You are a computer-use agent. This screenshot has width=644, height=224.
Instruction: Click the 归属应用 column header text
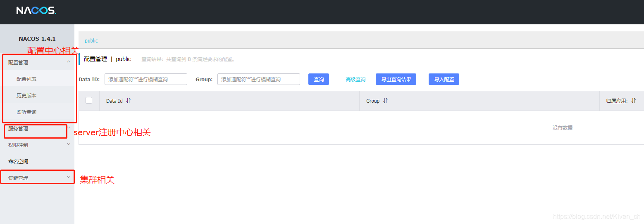(x=617, y=101)
